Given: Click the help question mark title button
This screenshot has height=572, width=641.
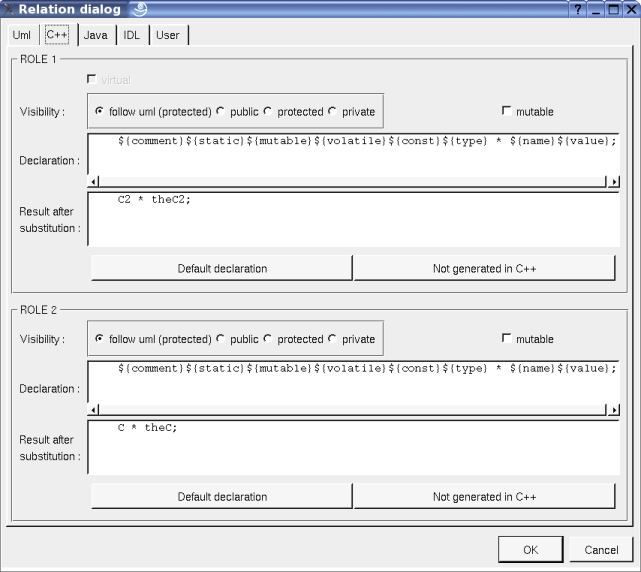Looking at the screenshot, I should (x=578, y=9).
